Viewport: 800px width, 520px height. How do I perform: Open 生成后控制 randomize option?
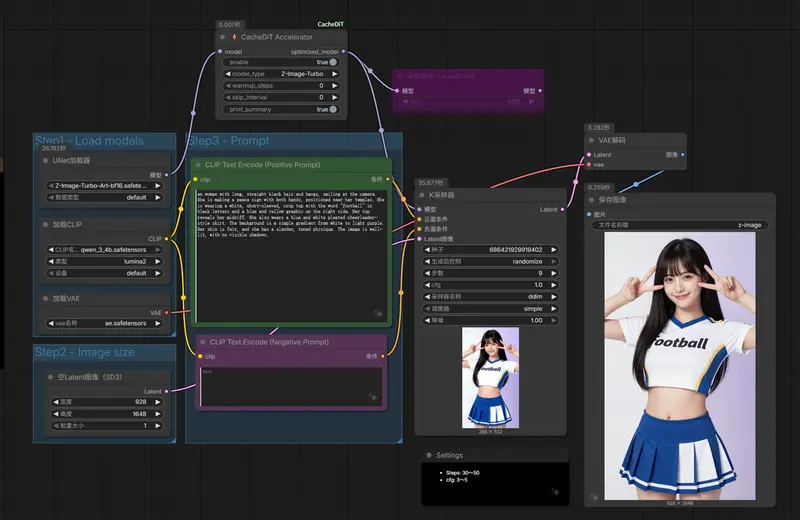[490, 261]
